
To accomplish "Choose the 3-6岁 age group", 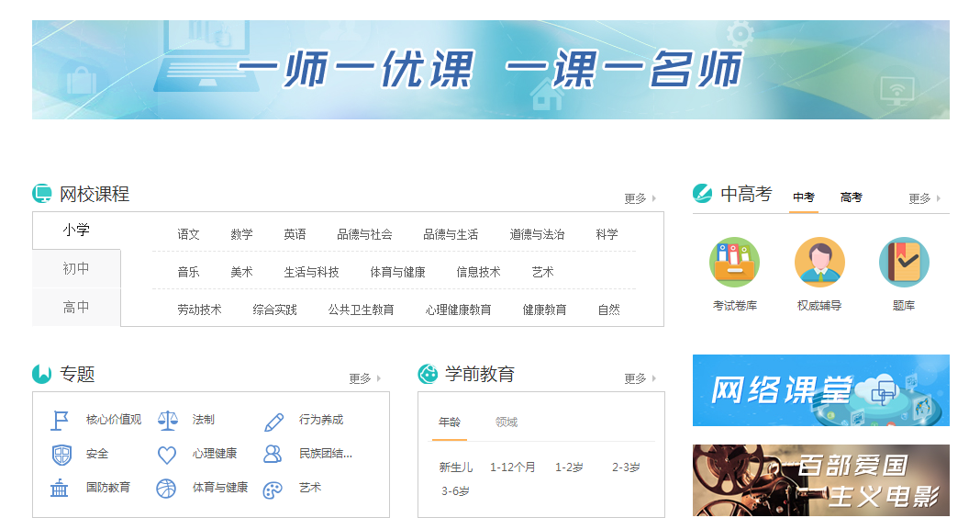I will (455, 491).
